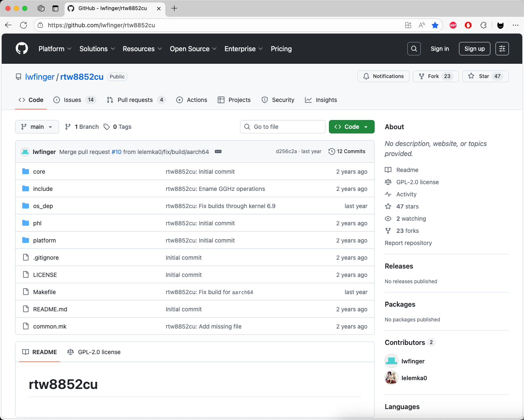Open the 12 Commits history link
This screenshot has height=420, width=524.
347,151
